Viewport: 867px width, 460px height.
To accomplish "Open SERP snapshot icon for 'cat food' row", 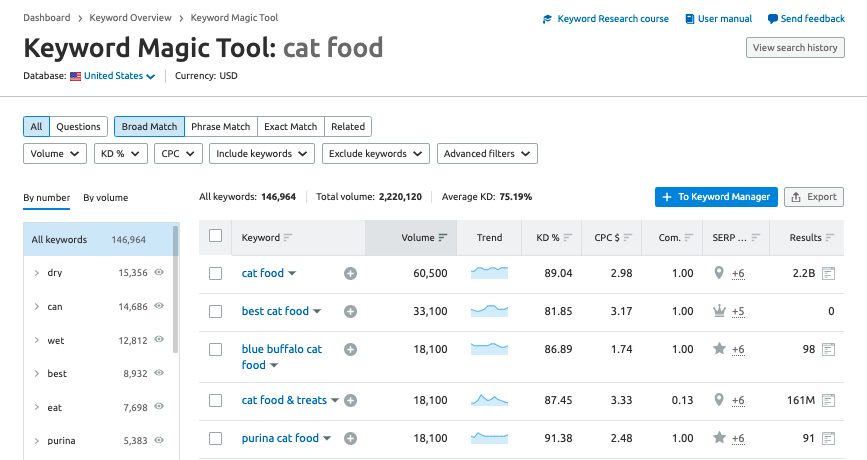I will 828,273.
